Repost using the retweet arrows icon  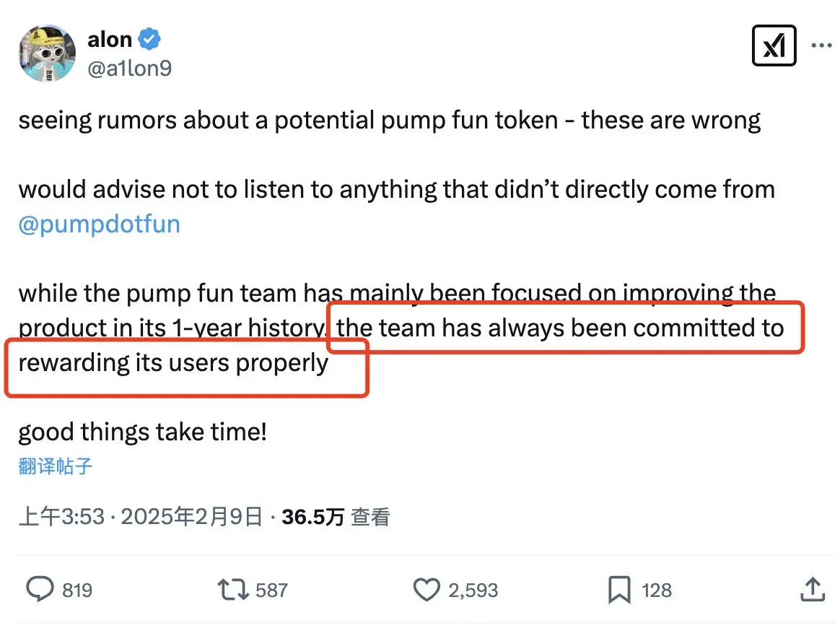[x=233, y=590]
